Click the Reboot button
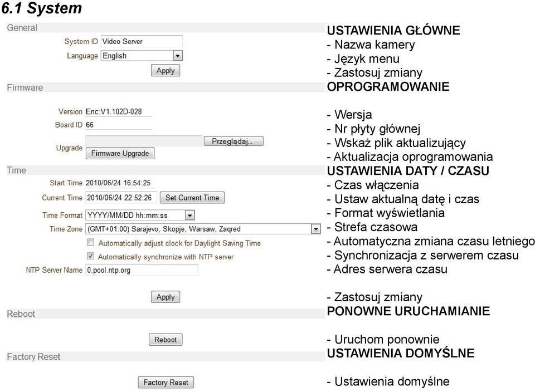 click(x=166, y=340)
